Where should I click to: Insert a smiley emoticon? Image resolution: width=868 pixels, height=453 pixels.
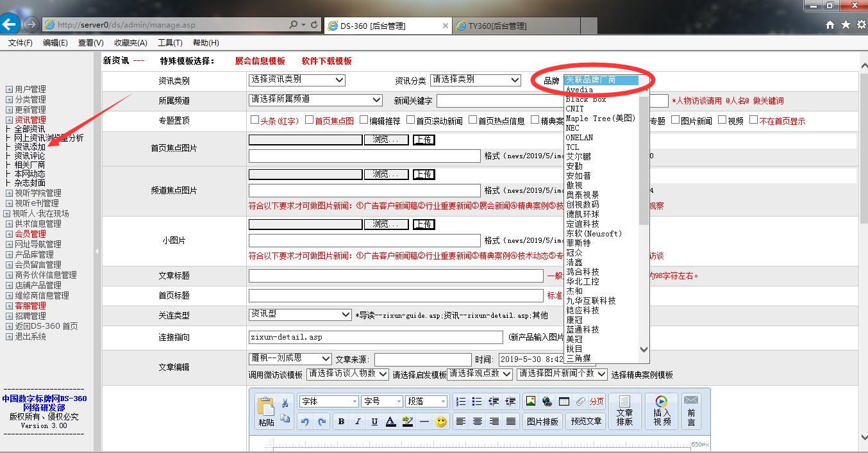pyautogui.click(x=441, y=422)
